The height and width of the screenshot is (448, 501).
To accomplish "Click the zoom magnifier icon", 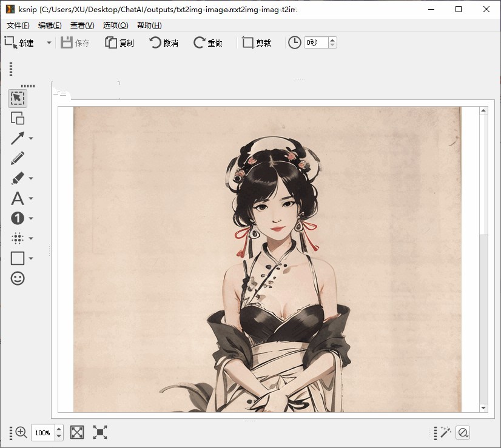I will tap(21, 432).
